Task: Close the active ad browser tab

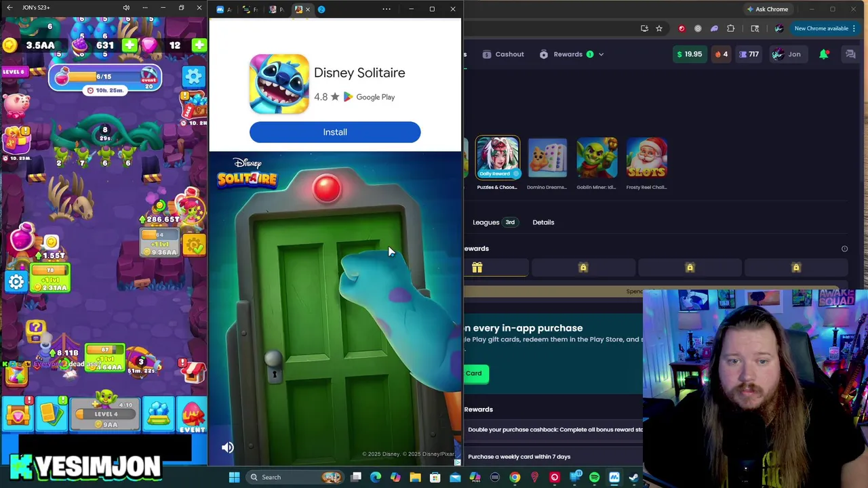Action: [x=307, y=9]
